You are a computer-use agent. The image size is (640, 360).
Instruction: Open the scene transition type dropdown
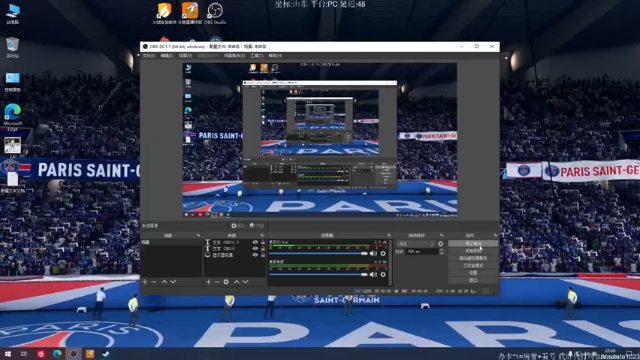point(416,244)
